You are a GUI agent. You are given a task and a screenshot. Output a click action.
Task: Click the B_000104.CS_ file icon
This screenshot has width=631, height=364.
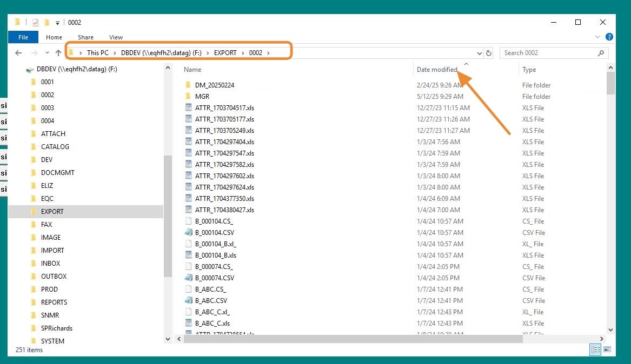(x=188, y=221)
